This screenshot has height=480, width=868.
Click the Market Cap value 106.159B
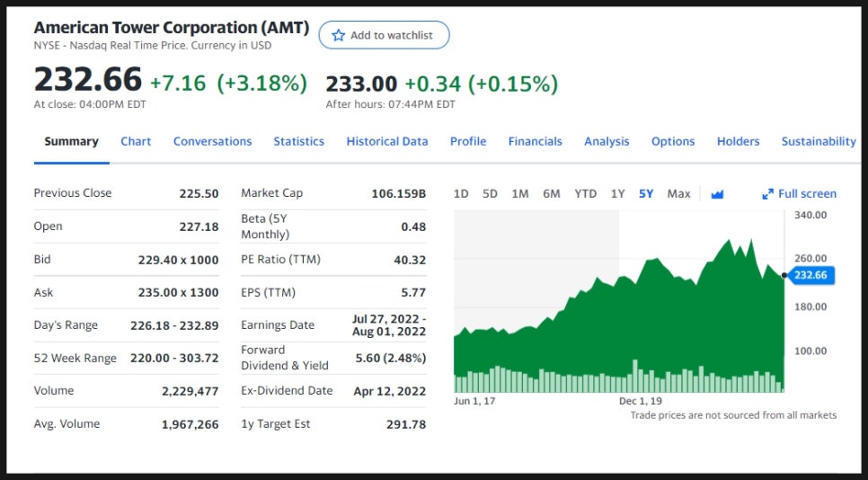399,194
